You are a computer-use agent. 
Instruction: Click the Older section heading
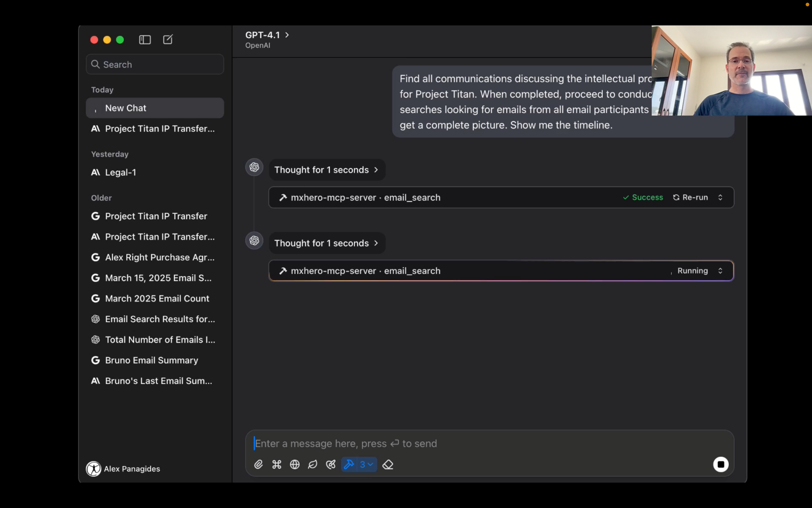101,198
